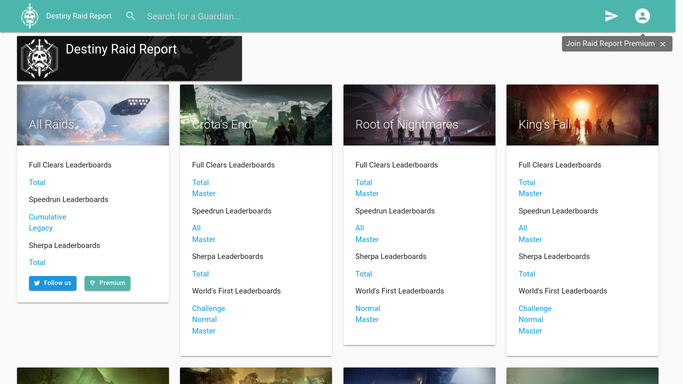This screenshot has width=683, height=384.
Task: Open King's Fall Sherpa Total leaderboard
Action: 527,274
